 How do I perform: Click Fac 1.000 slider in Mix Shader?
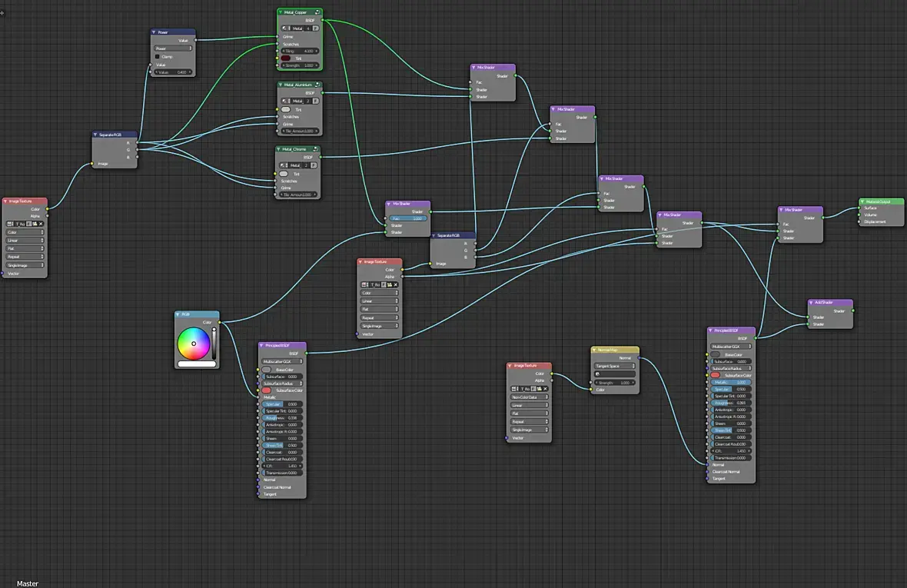[x=408, y=218]
